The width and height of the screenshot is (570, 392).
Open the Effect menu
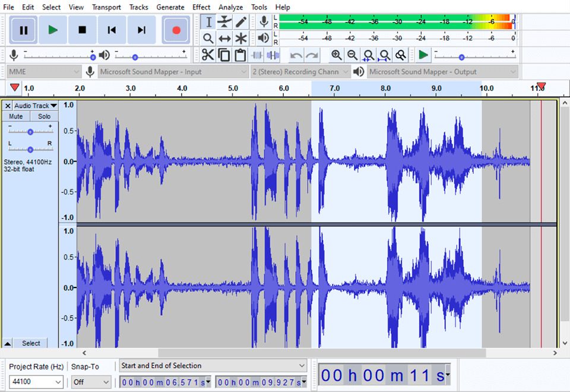201,7
